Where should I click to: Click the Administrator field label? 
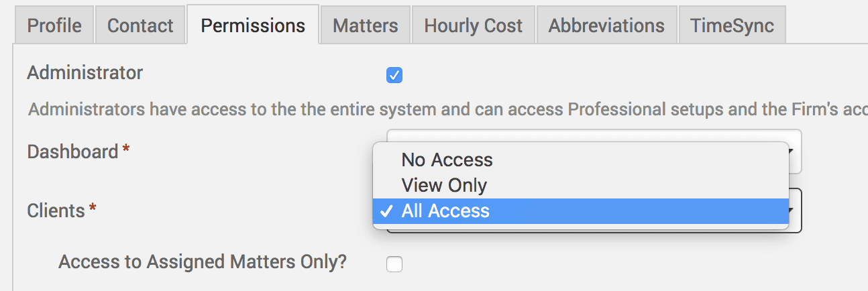[85, 72]
